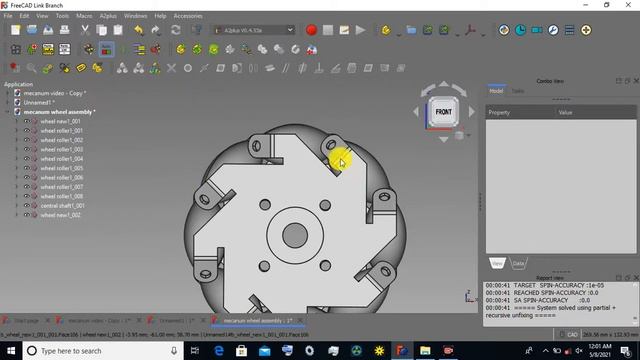Open the Accessories menu
This screenshot has width=640, height=360.
click(x=188, y=16)
